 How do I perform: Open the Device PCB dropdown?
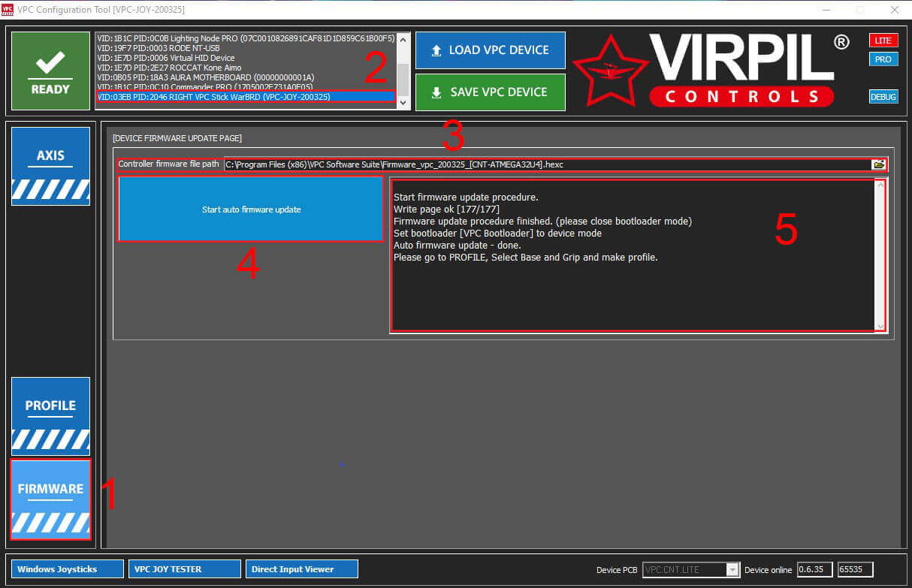tap(732, 570)
